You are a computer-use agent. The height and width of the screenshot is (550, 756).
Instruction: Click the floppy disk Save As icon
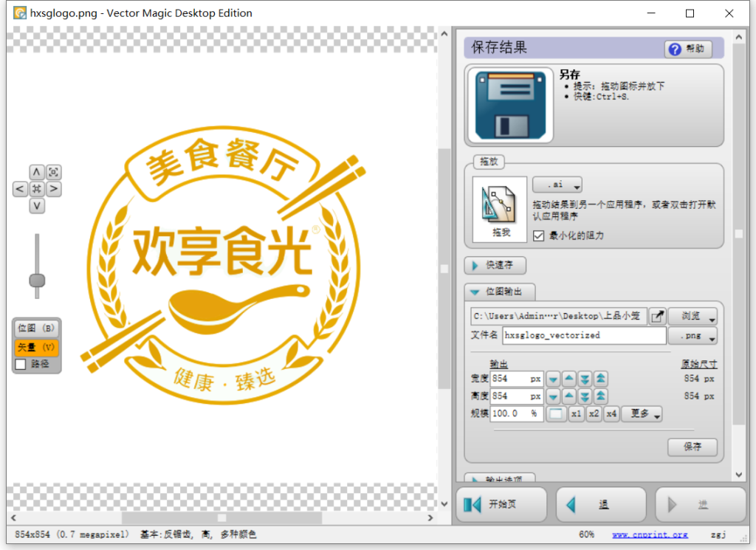tap(509, 105)
